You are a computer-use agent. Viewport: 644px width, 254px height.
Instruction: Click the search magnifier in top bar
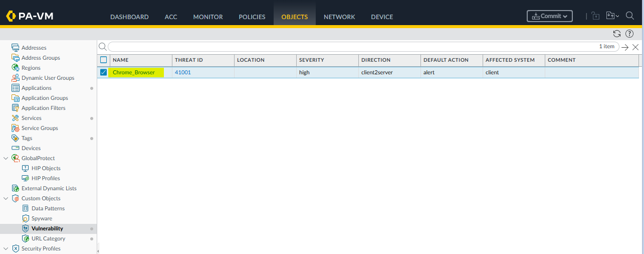pyautogui.click(x=630, y=16)
